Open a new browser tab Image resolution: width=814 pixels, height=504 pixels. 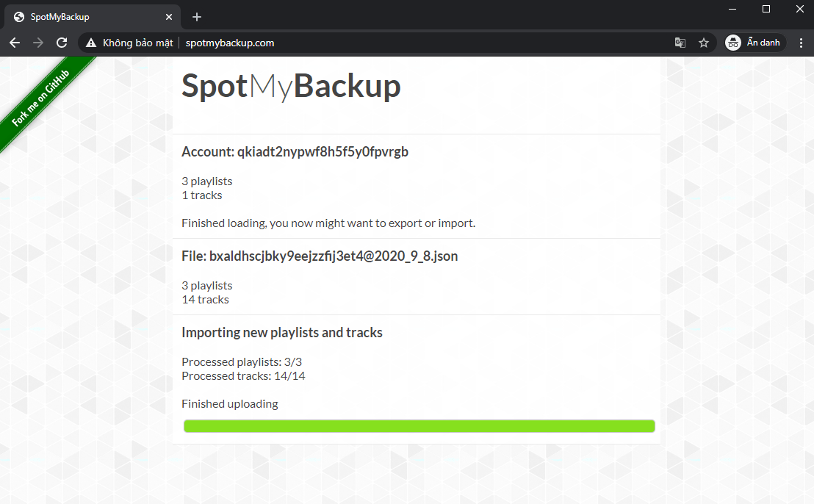[197, 17]
